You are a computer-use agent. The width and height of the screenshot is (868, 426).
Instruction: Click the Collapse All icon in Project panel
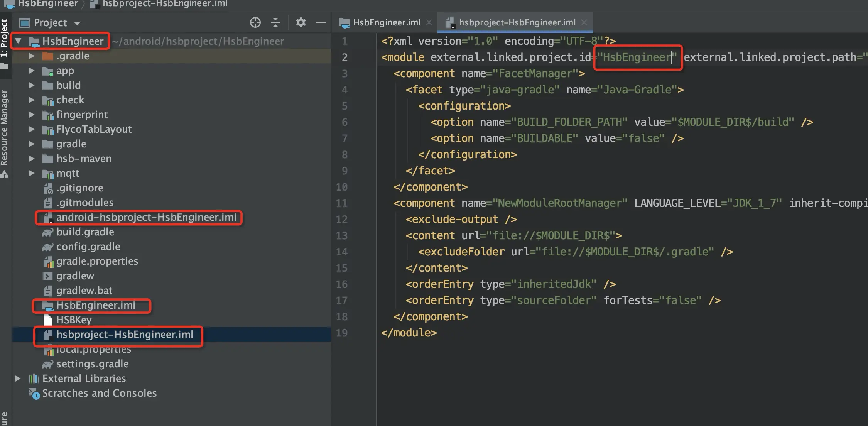275,23
